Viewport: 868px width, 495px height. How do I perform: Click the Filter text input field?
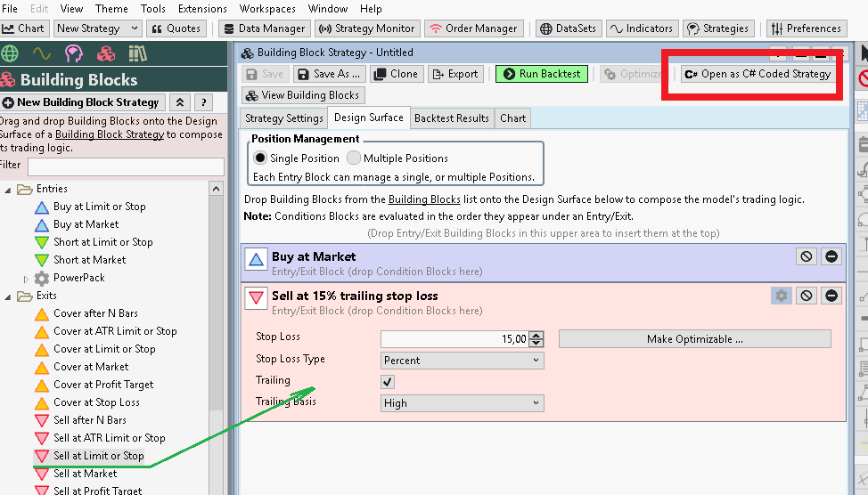(x=126, y=166)
